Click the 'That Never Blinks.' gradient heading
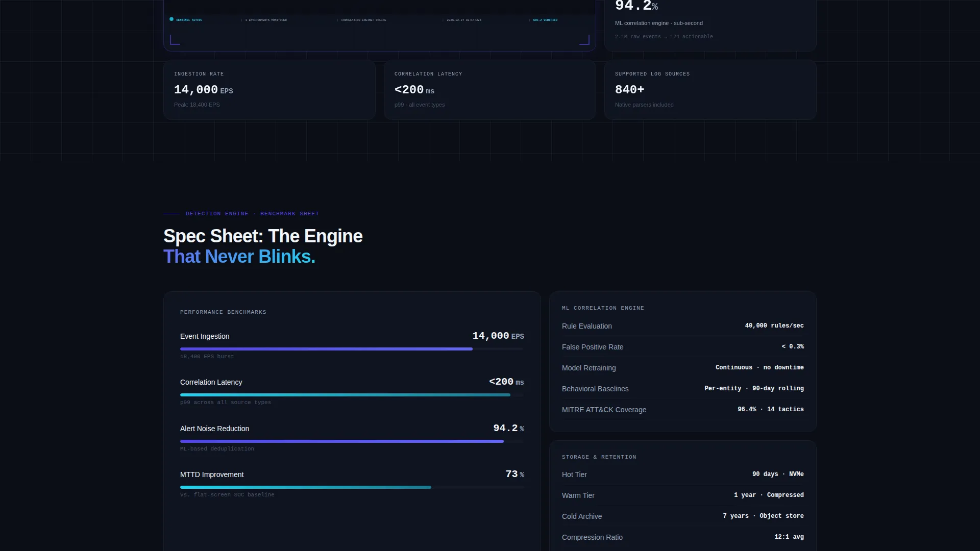The width and height of the screenshot is (980, 551). (x=239, y=257)
